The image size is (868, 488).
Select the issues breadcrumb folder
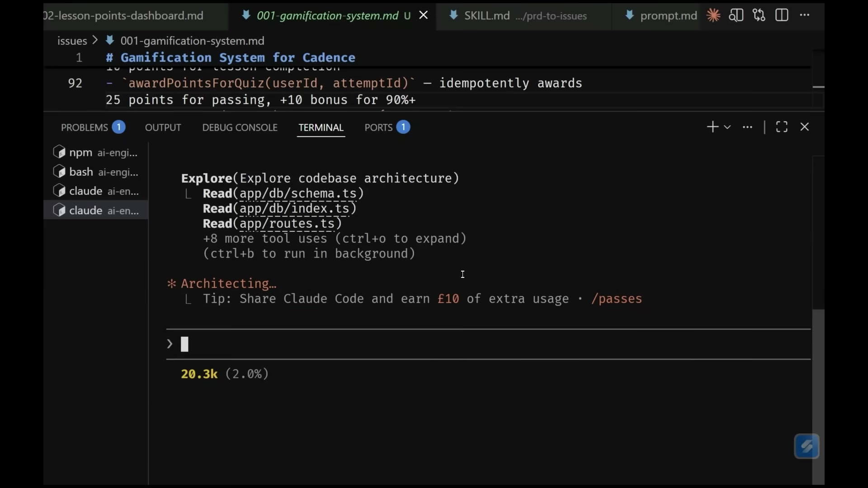click(72, 41)
